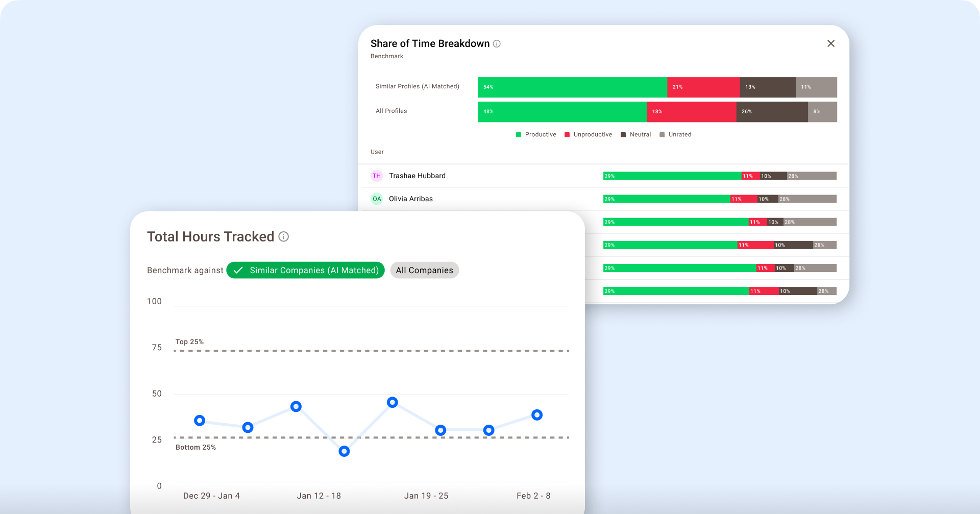Open Trashae Hubbard user row
Viewport: 980px width, 514px height.
coord(603,176)
